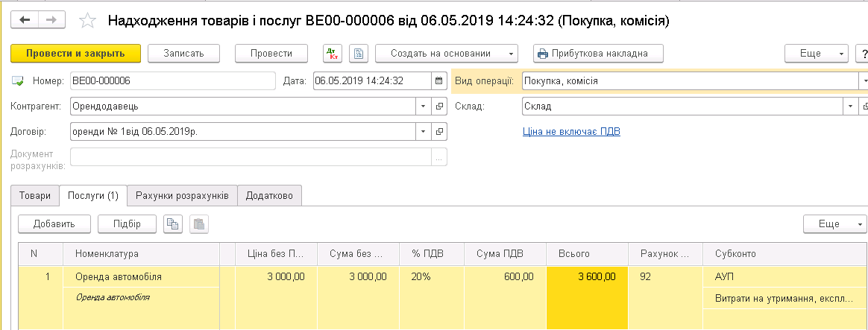Select the Оренда автомобіля cell

(141, 277)
